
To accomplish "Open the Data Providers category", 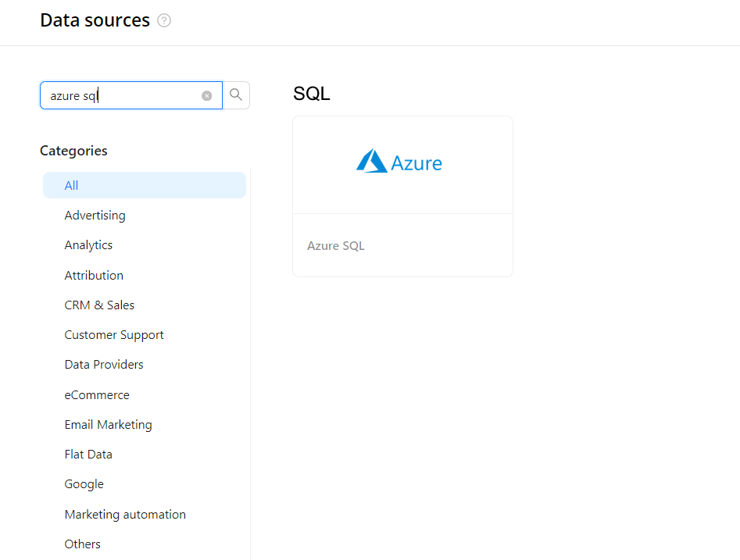I will click(104, 365).
